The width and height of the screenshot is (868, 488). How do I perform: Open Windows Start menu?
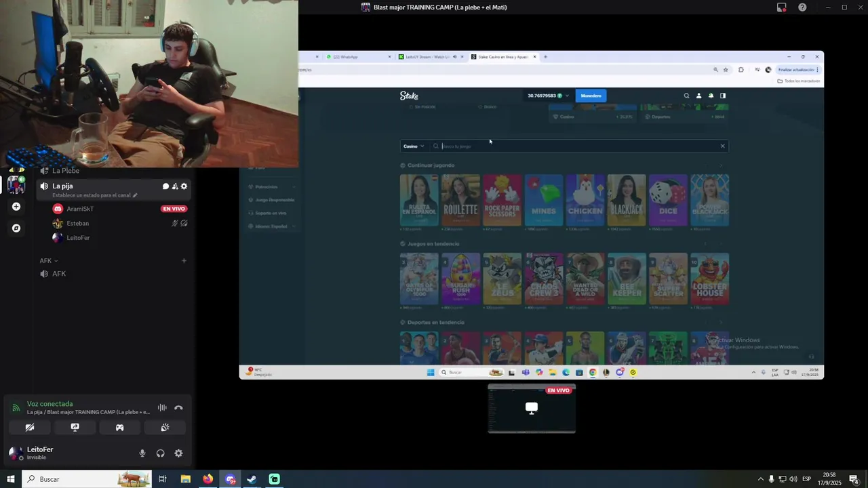(x=10, y=479)
